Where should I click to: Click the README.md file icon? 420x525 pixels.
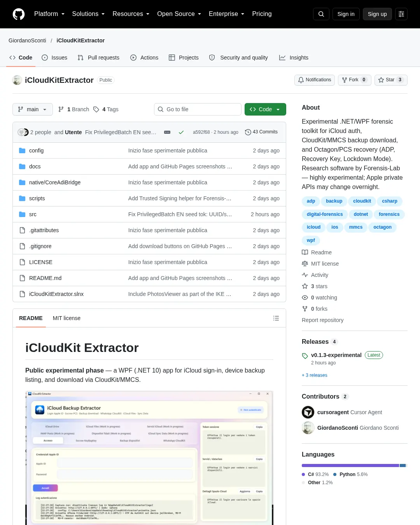coord(22,278)
